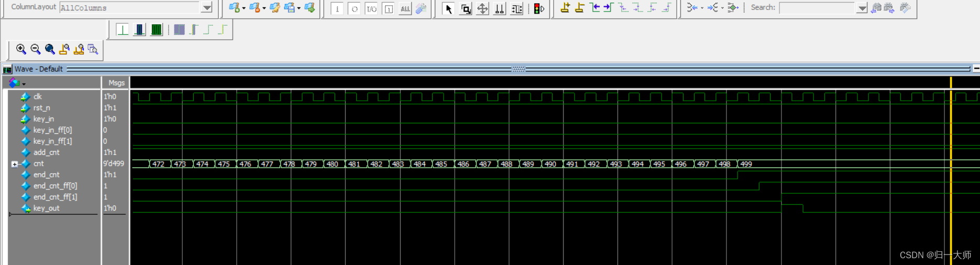Screen dimensions: 980x265
Task: Open the ColumnLayout dropdown arrow
Action: [x=207, y=7]
